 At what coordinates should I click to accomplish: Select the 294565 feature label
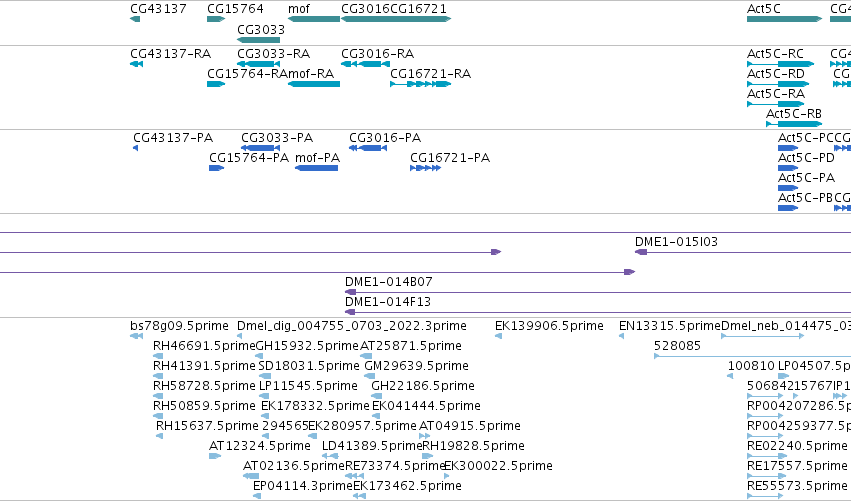[x=285, y=427]
